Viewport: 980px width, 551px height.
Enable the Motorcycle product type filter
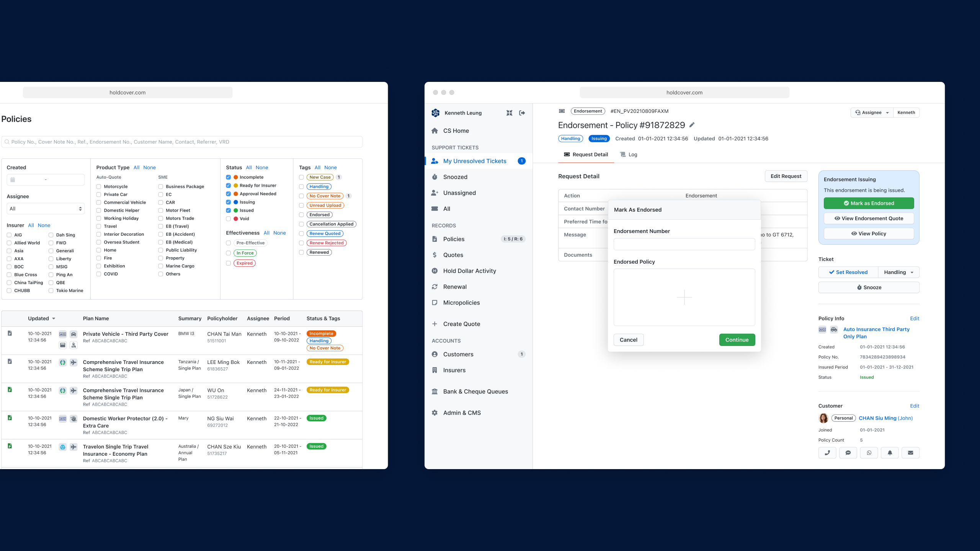click(x=99, y=186)
